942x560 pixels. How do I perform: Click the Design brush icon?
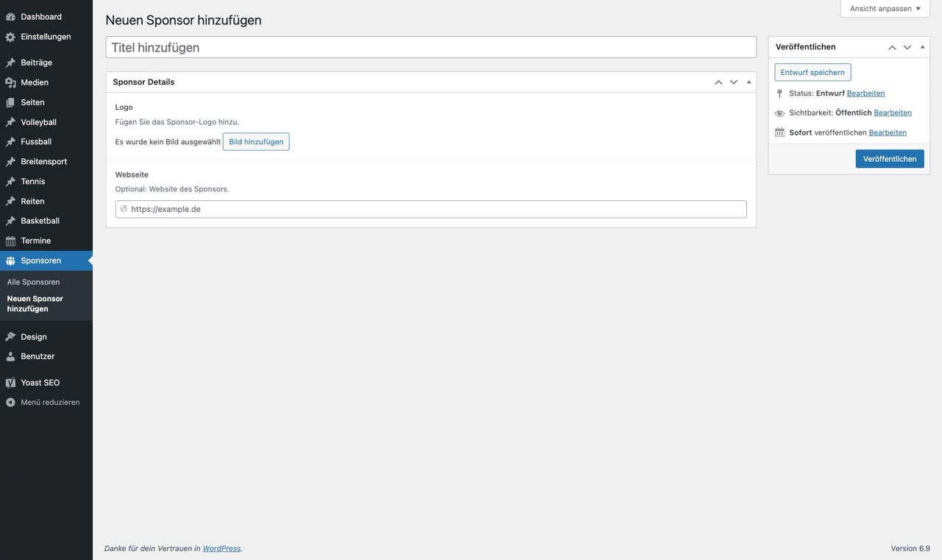(10, 337)
